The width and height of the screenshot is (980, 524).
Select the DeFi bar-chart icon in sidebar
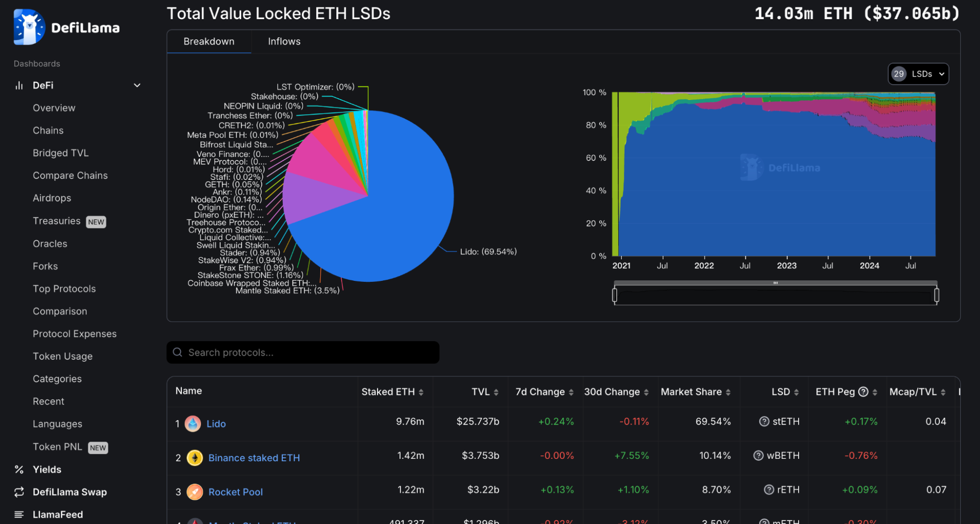[x=19, y=85]
